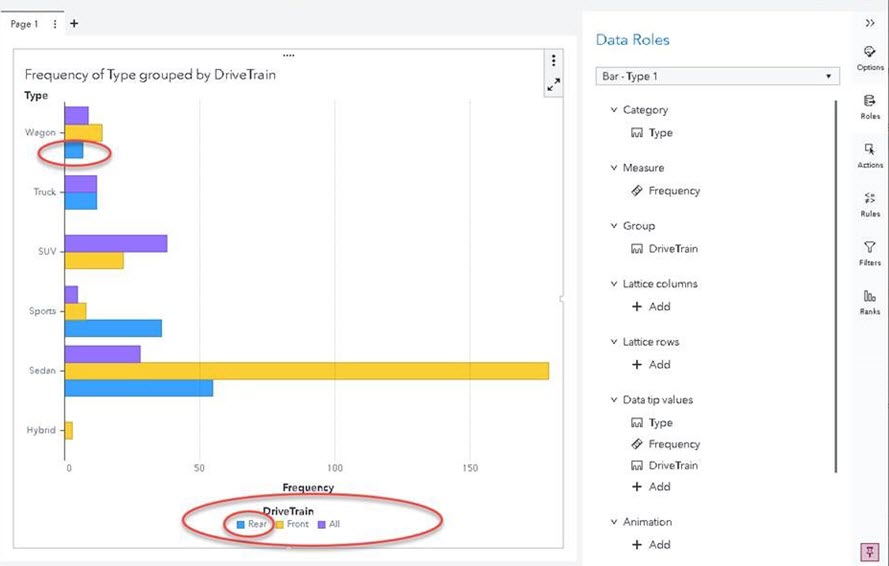Maximize the bar chart with expand arrows

[554, 85]
